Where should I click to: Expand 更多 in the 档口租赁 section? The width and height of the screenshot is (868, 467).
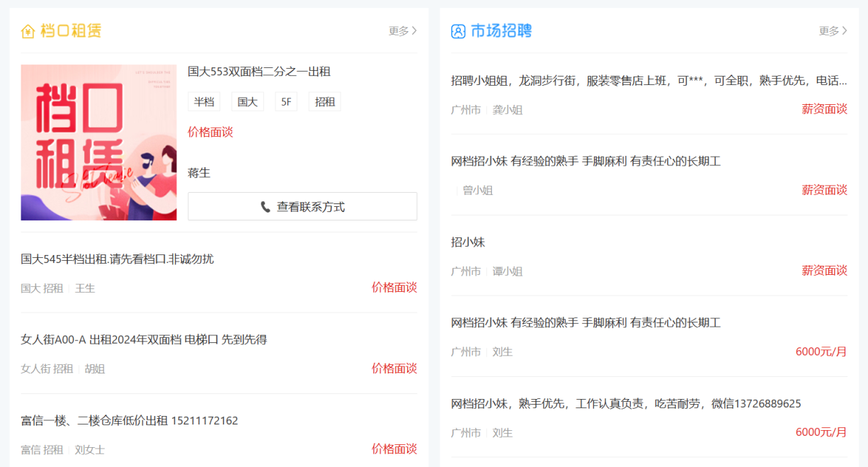point(403,31)
